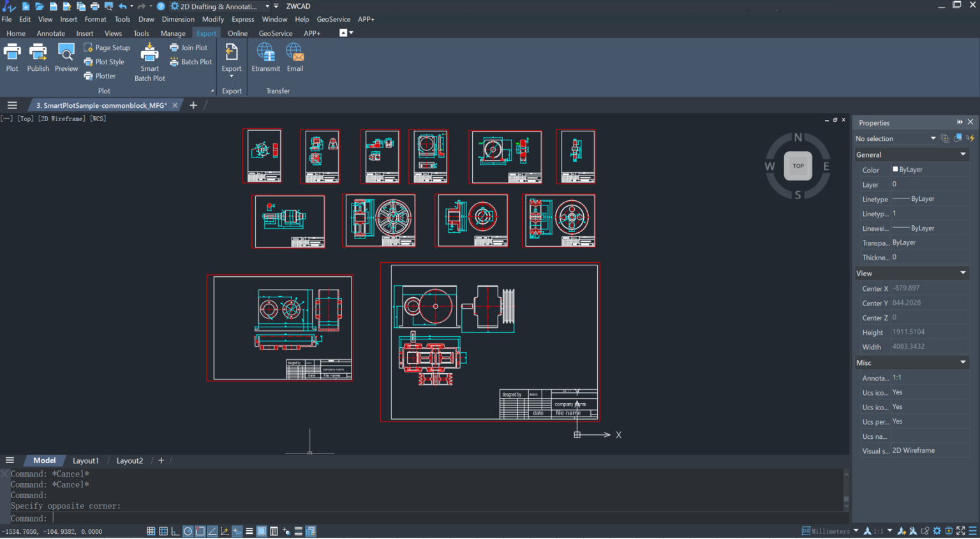980x539 pixels.
Task: Select the Plot tool in the ribbon
Action: tap(11, 57)
